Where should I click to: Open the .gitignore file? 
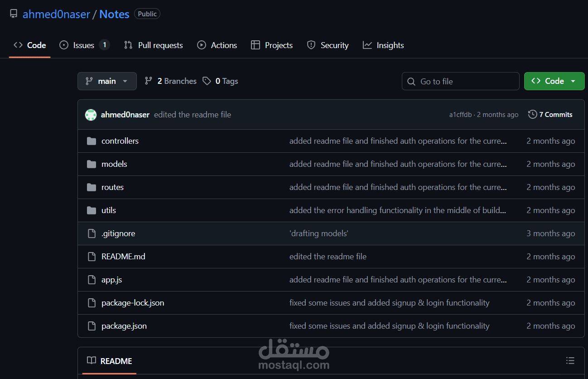(x=118, y=233)
